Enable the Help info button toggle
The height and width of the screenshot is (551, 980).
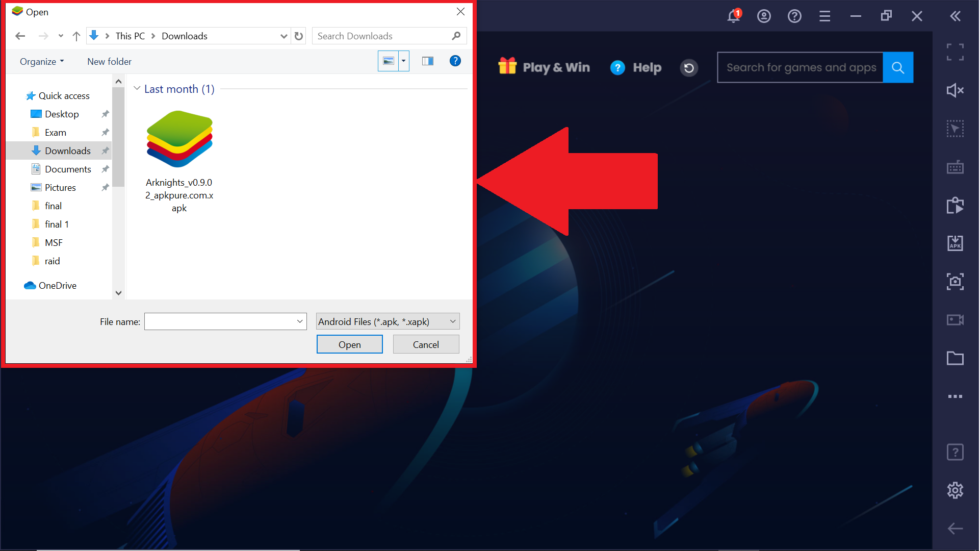(x=456, y=60)
